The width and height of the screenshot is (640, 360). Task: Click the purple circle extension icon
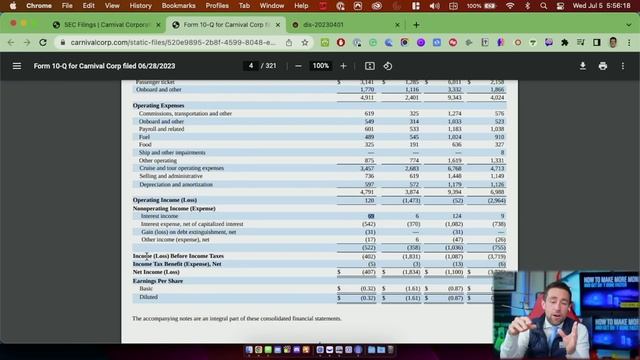[x=421, y=42]
